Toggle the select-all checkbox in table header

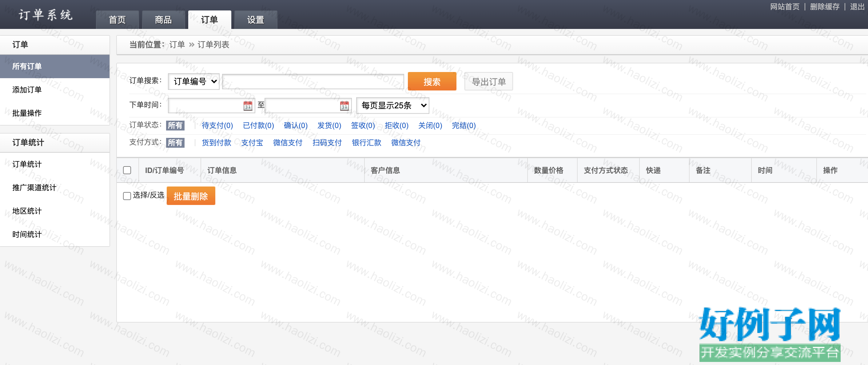127,170
